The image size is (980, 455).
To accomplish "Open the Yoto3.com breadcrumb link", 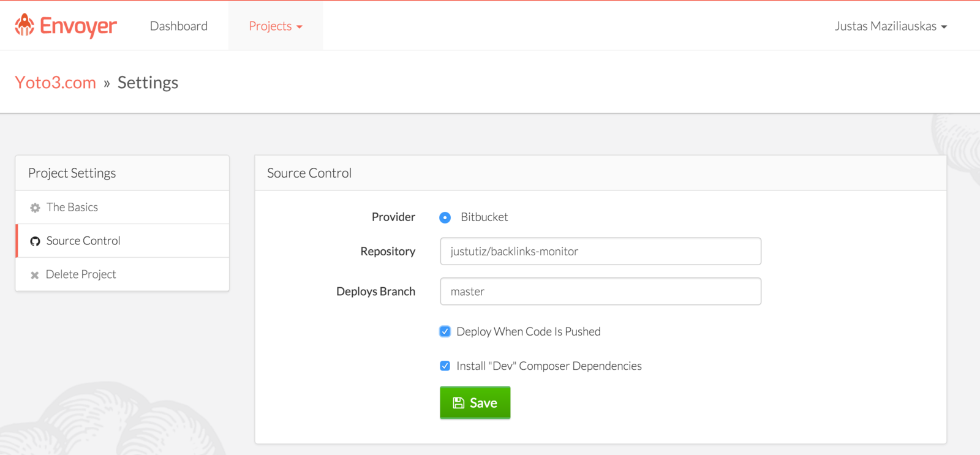I will tap(56, 82).
